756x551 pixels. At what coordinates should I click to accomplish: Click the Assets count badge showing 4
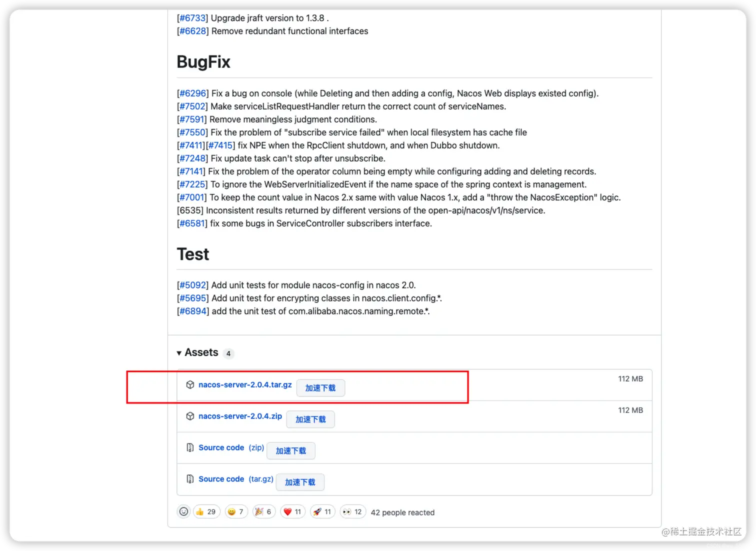coord(228,353)
